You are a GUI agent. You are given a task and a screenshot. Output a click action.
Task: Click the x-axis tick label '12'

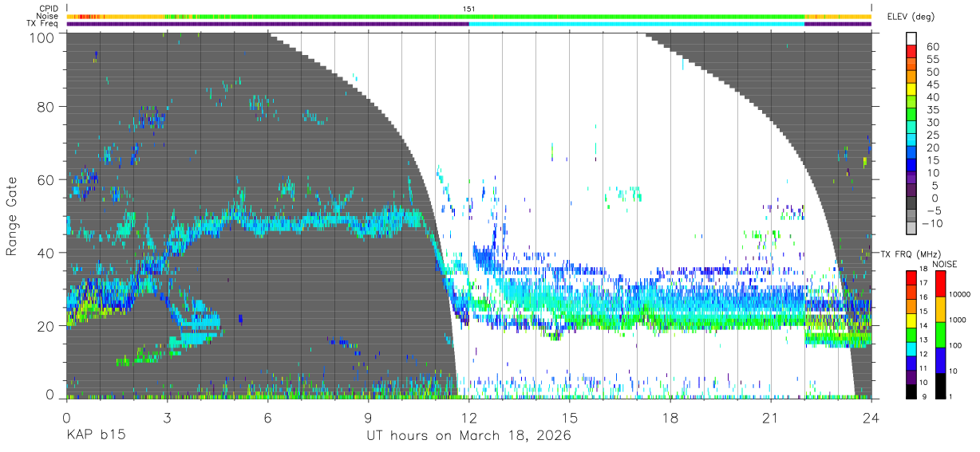click(468, 417)
